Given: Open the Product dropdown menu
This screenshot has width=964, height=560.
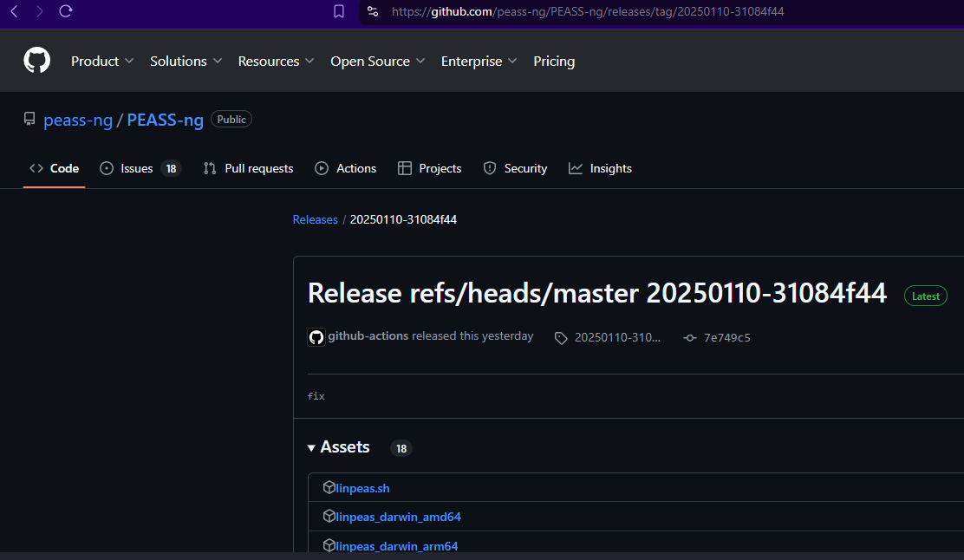Looking at the screenshot, I should click(x=102, y=61).
